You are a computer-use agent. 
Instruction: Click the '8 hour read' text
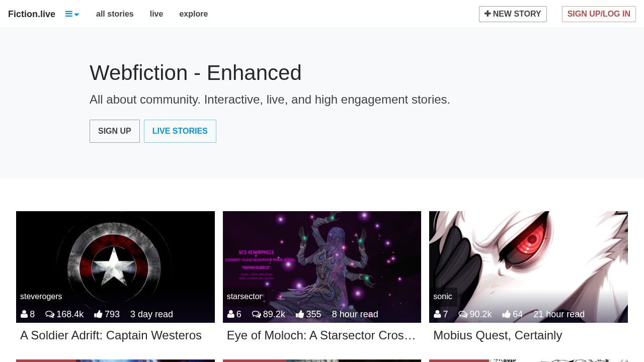tap(355, 314)
